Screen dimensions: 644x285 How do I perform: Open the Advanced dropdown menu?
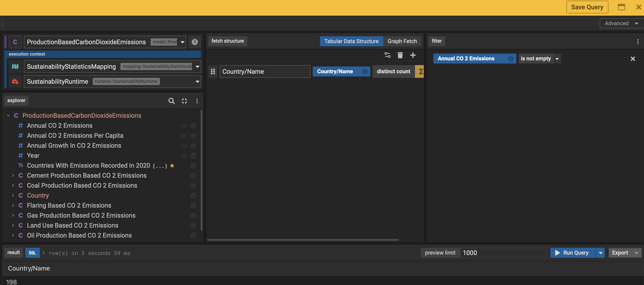[x=621, y=23]
